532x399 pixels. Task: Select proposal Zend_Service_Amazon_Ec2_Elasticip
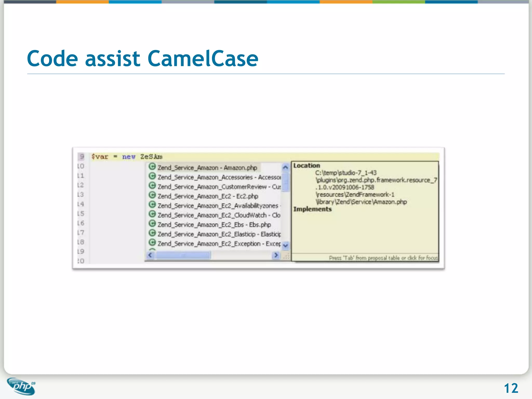(219, 234)
